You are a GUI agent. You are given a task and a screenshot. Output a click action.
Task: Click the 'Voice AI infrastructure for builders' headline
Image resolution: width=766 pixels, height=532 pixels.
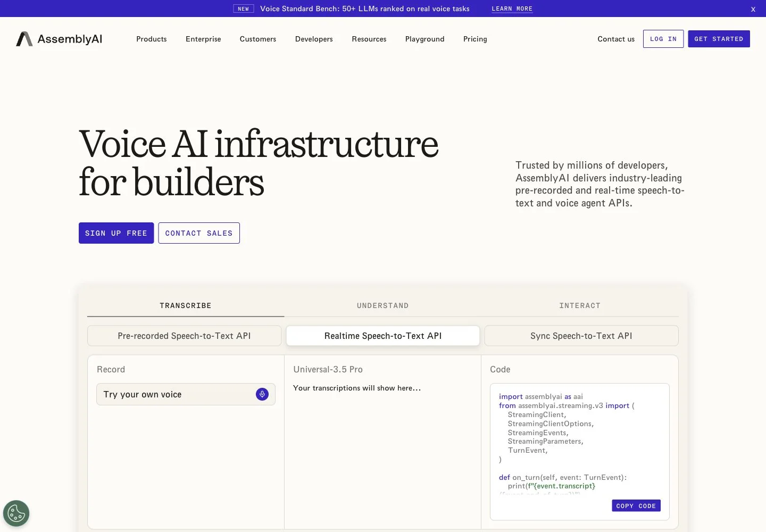[x=259, y=163]
